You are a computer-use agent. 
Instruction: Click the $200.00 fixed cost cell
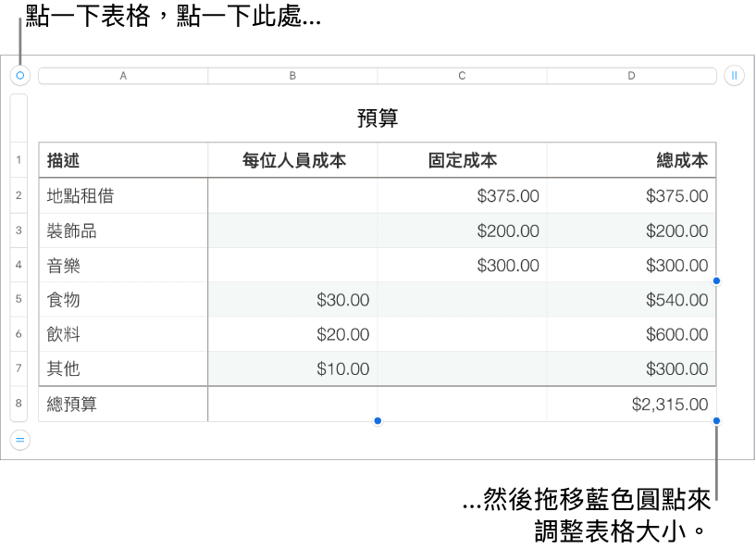[462, 231]
